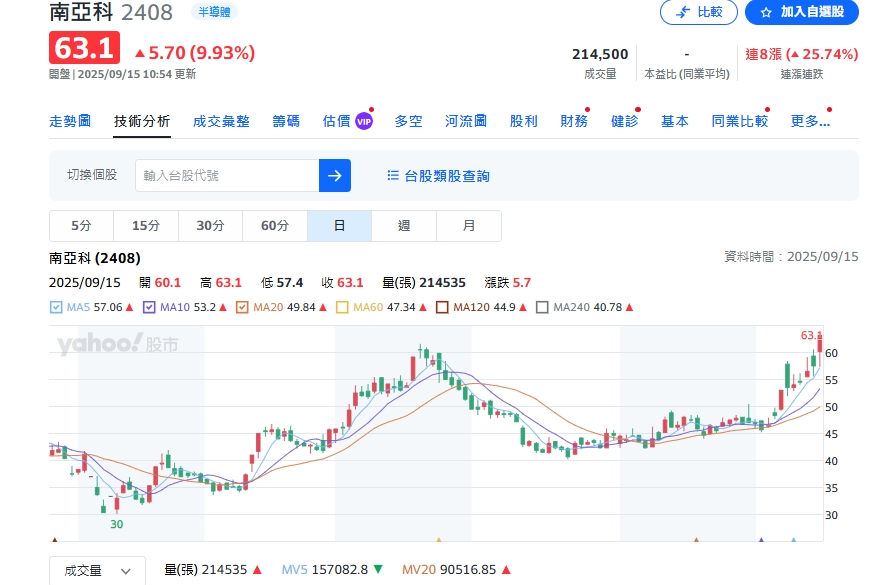The height and width of the screenshot is (585, 884).
Task: Click the list icon beside 台股類股查詢
Action: [392, 175]
